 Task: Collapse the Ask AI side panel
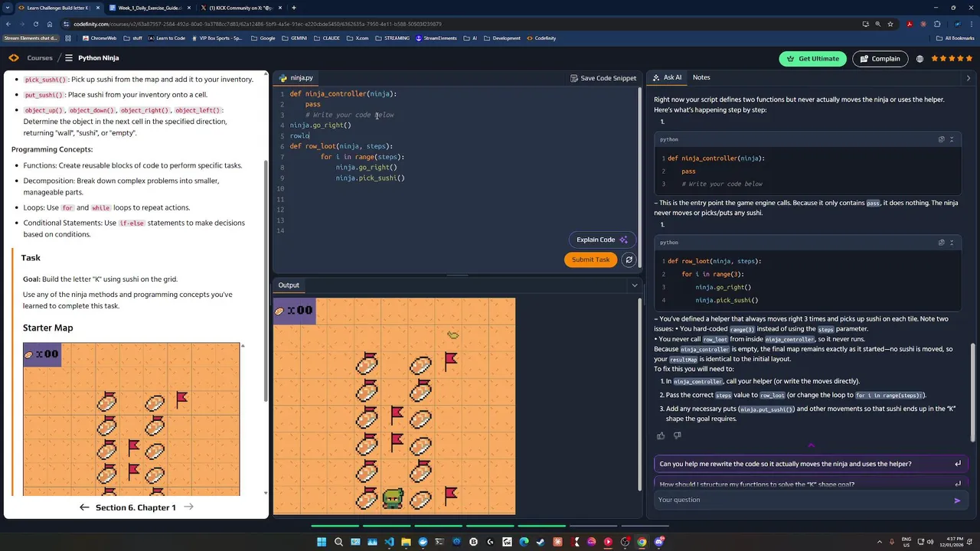(968, 78)
